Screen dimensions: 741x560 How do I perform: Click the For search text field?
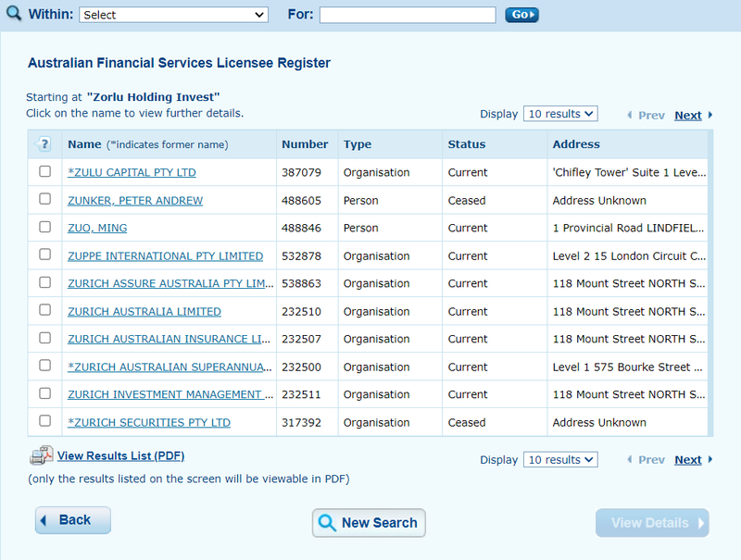click(x=408, y=15)
